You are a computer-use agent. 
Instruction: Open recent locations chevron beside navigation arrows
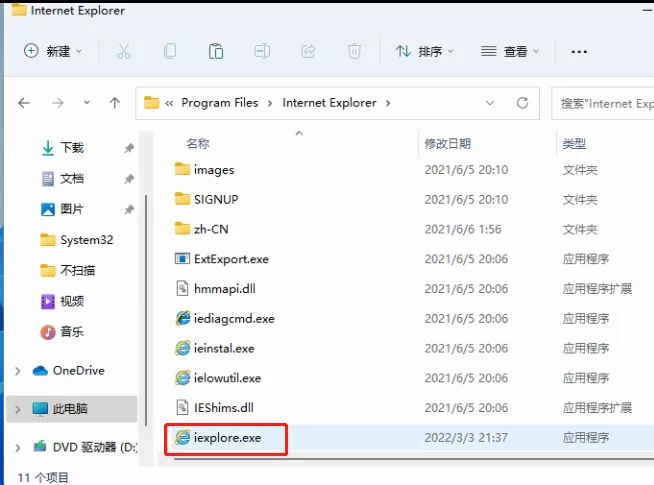pyautogui.click(x=87, y=103)
